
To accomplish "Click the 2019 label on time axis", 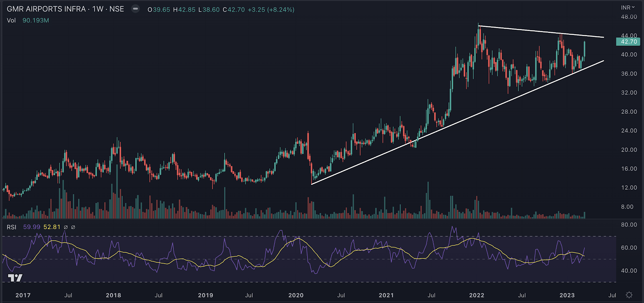I will coord(206,295).
